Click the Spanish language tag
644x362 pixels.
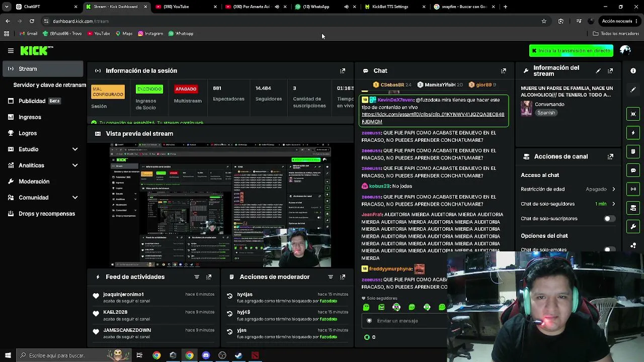tap(546, 113)
